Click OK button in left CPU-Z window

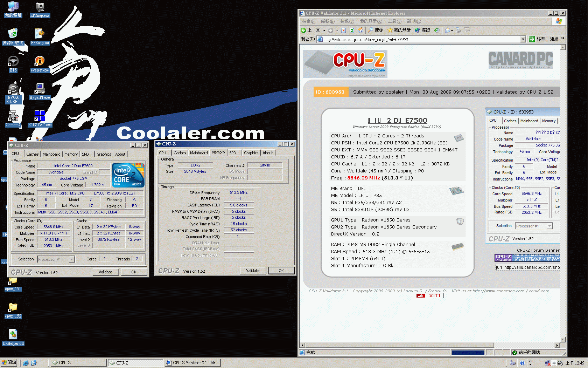(x=134, y=272)
